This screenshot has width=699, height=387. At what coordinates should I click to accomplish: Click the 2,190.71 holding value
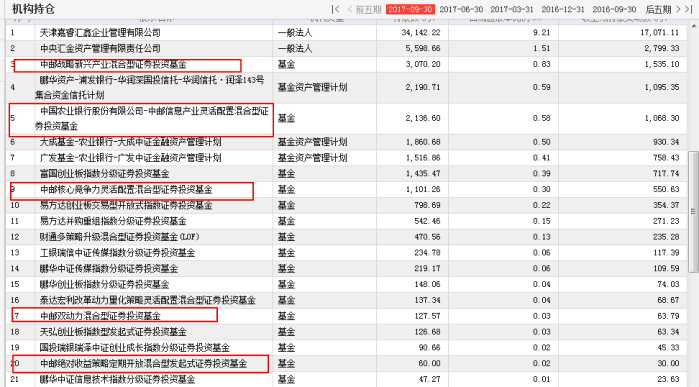point(423,87)
